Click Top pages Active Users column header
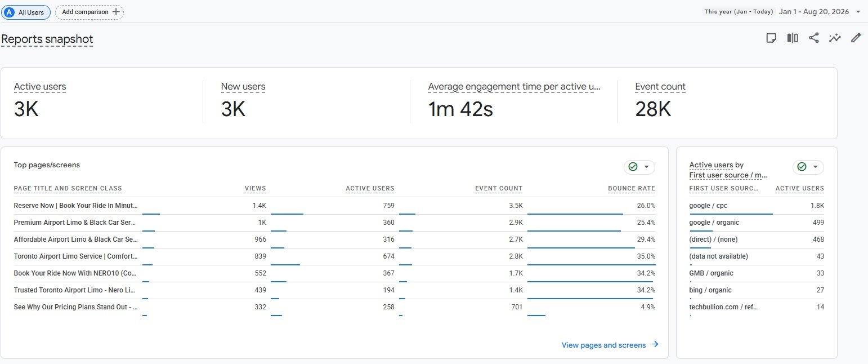 click(370, 189)
